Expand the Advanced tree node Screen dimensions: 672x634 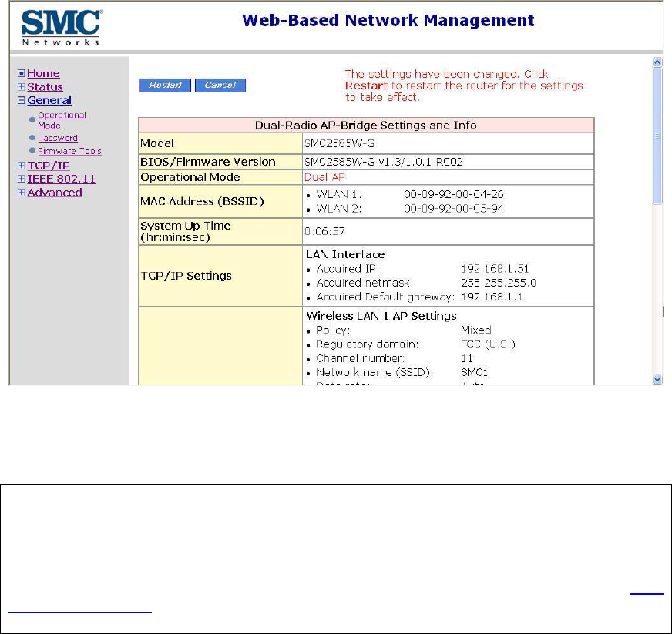(x=22, y=193)
